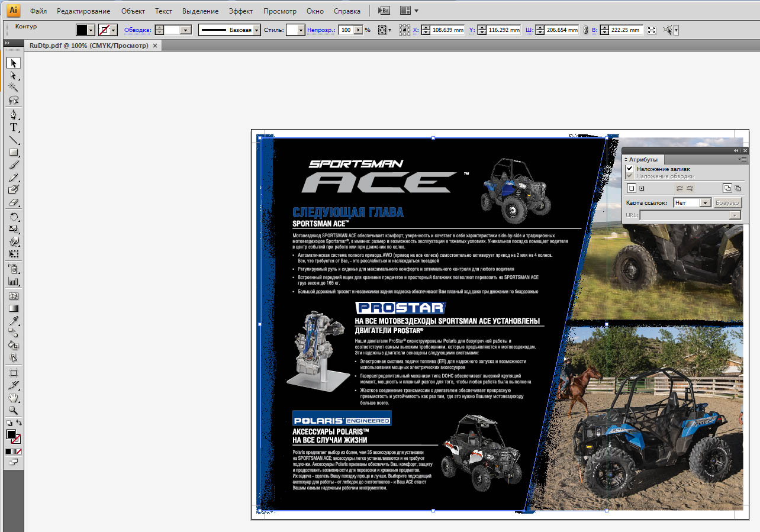The image size is (760, 532).
Task: Choose the Symbol Sprayer tool
Action: pos(14,269)
